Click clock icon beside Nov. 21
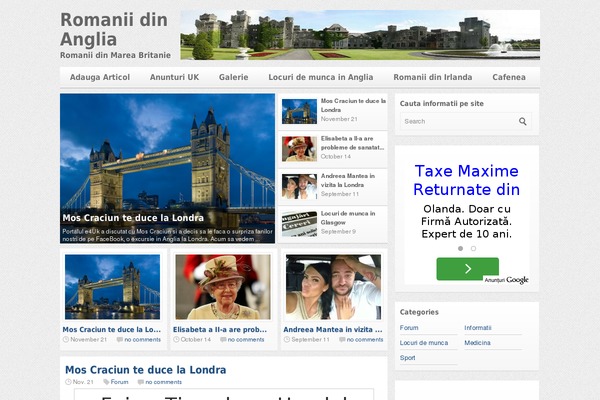The width and height of the screenshot is (600, 400). coord(68,382)
